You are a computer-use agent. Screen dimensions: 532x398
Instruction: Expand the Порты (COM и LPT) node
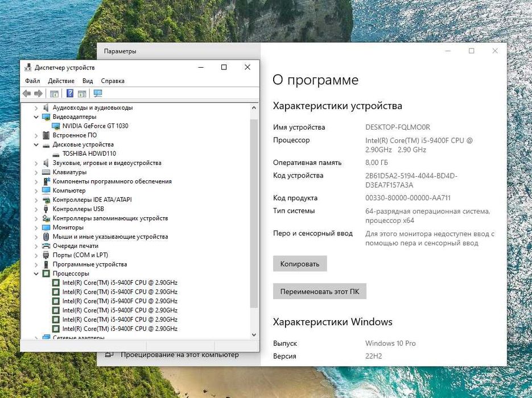(x=36, y=255)
